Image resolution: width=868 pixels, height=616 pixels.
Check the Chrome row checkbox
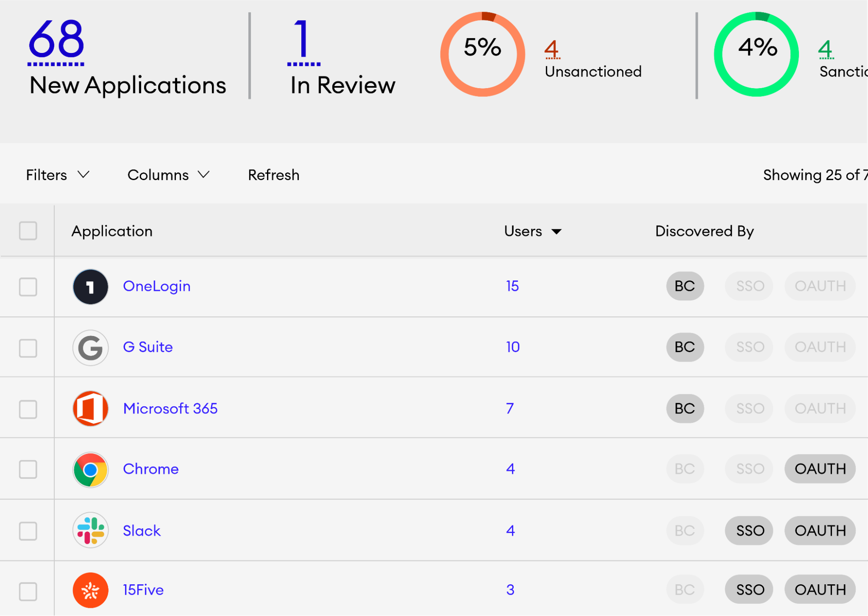(28, 470)
